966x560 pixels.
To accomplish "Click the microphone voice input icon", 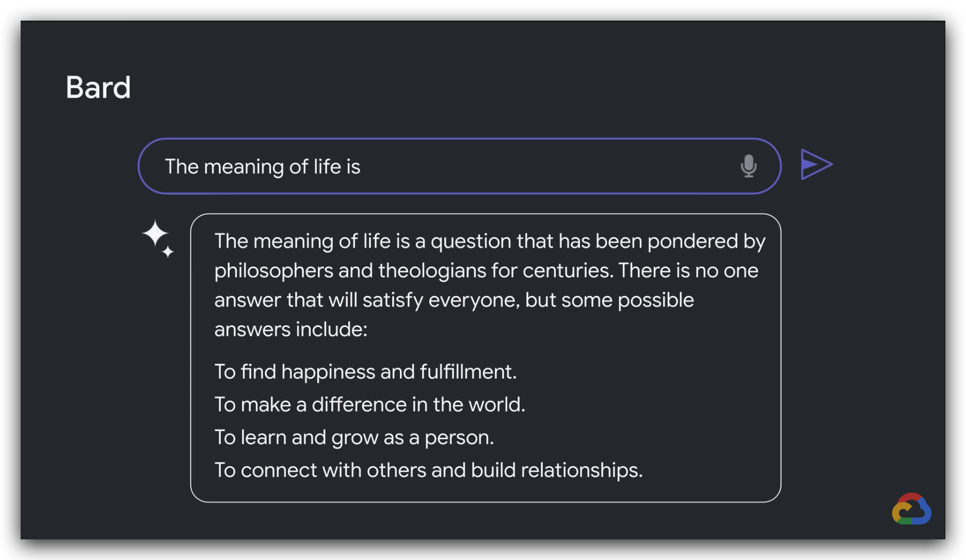I will (748, 166).
